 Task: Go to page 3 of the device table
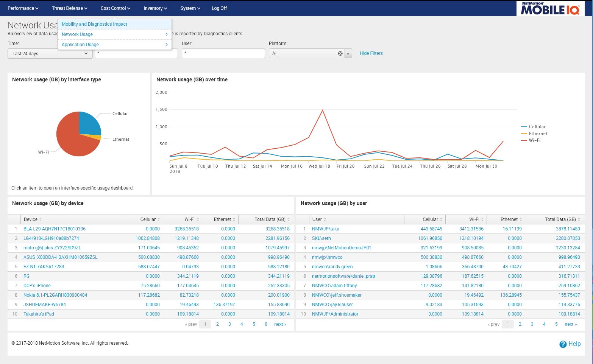[x=229, y=324]
